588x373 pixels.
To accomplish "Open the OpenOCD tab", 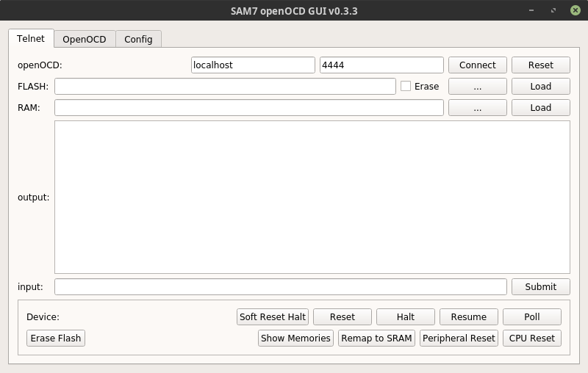I will [x=85, y=40].
